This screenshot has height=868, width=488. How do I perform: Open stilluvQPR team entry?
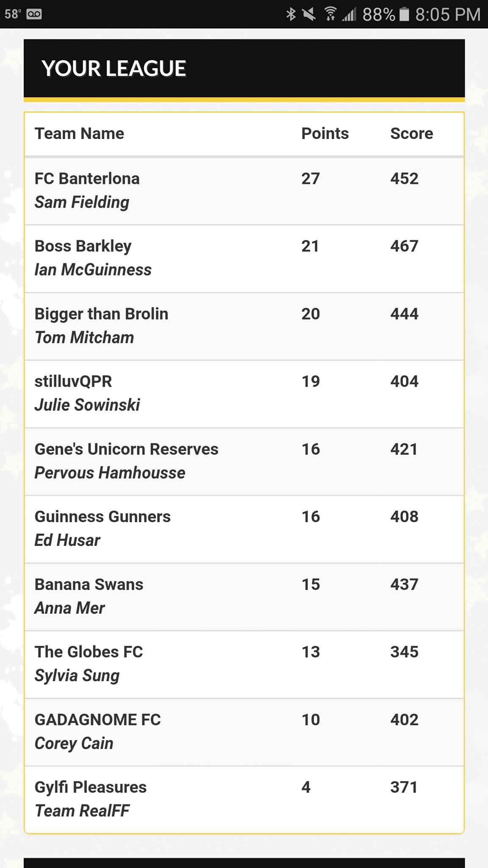pyautogui.click(x=244, y=394)
